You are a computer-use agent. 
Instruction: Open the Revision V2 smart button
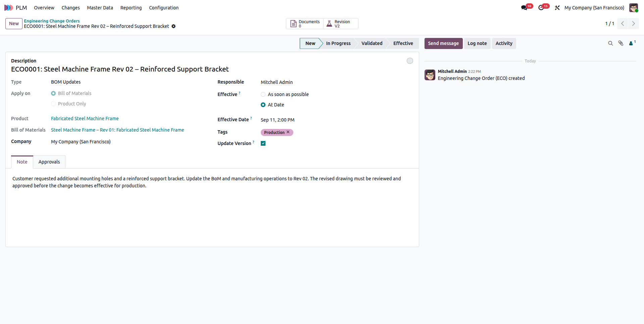[341, 24]
